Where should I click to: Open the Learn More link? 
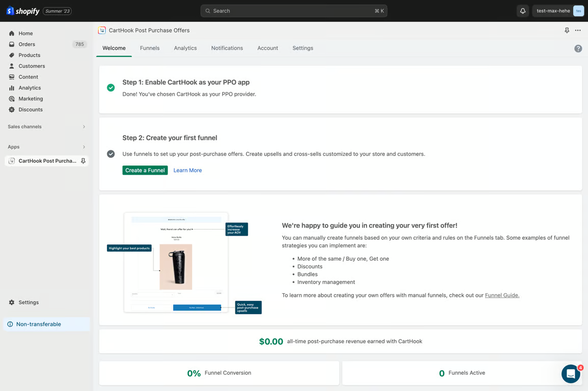pyautogui.click(x=188, y=170)
